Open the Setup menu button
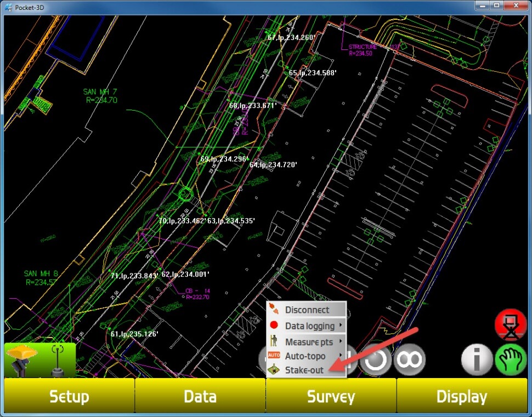Viewport: 532px width, 417px height. click(x=69, y=396)
